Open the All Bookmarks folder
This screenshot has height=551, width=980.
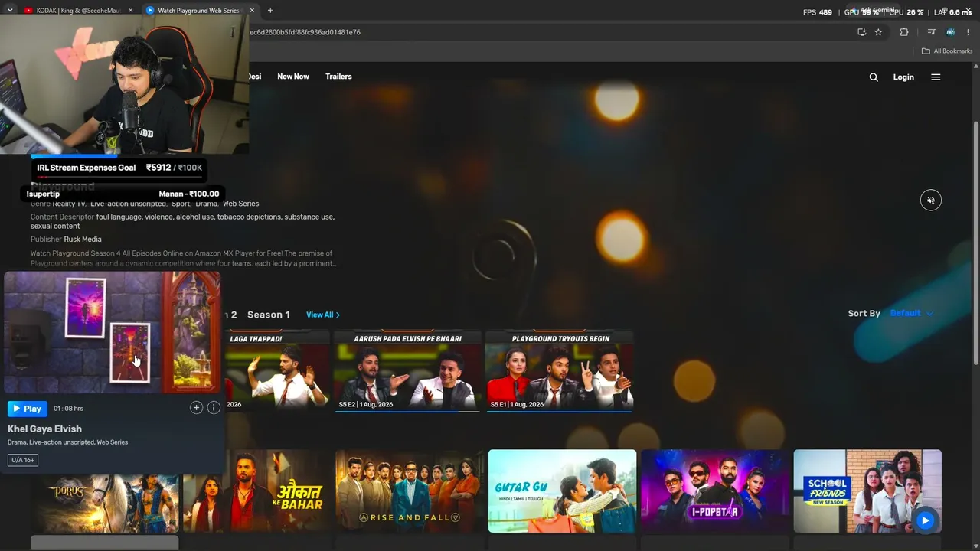tap(947, 51)
